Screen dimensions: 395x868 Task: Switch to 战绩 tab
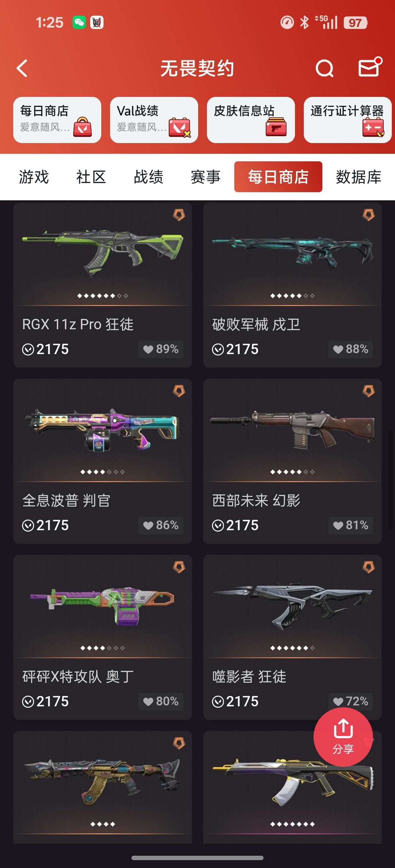pyautogui.click(x=148, y=177)
